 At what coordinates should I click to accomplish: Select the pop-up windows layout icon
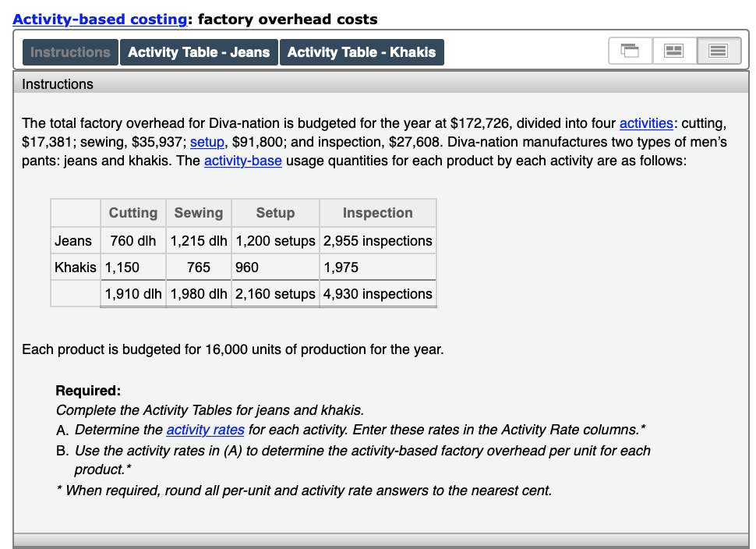click(x=630, y=50)
